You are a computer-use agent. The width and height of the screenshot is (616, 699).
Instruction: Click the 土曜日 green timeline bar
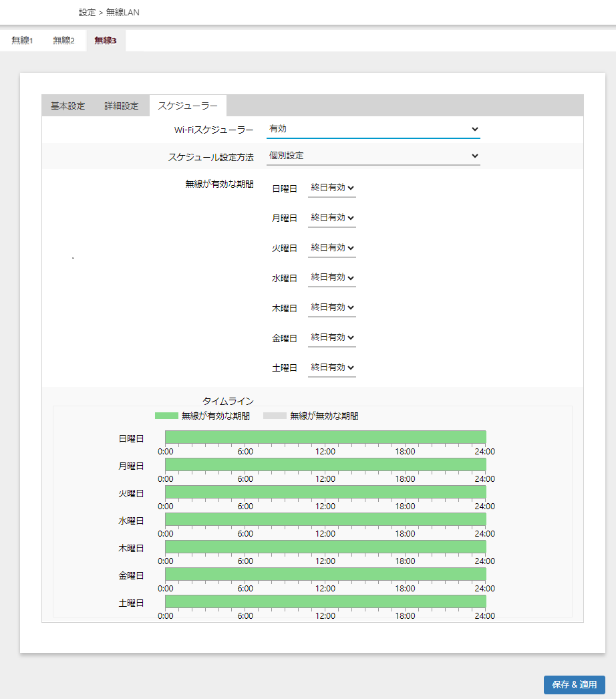[325, 601]
